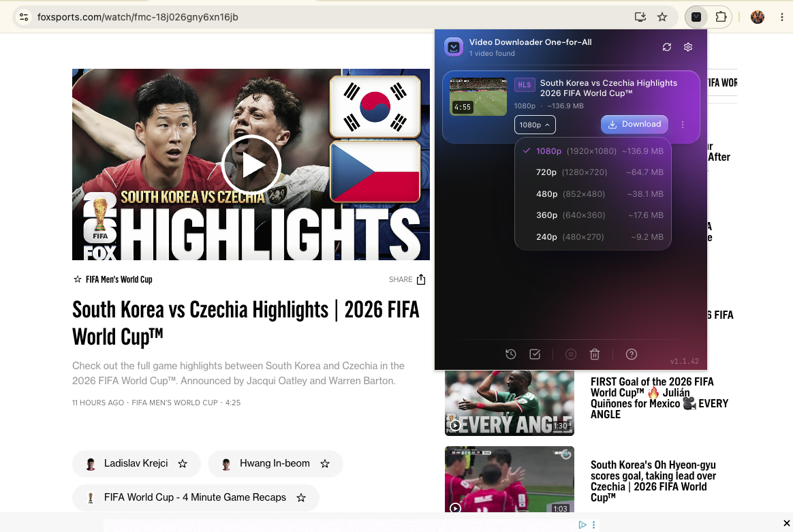This screenshot has height=532, width=793.
Task: Open South Korea's Oh Hyeon-gyu scores goal headline
Action: click(653, 481)
